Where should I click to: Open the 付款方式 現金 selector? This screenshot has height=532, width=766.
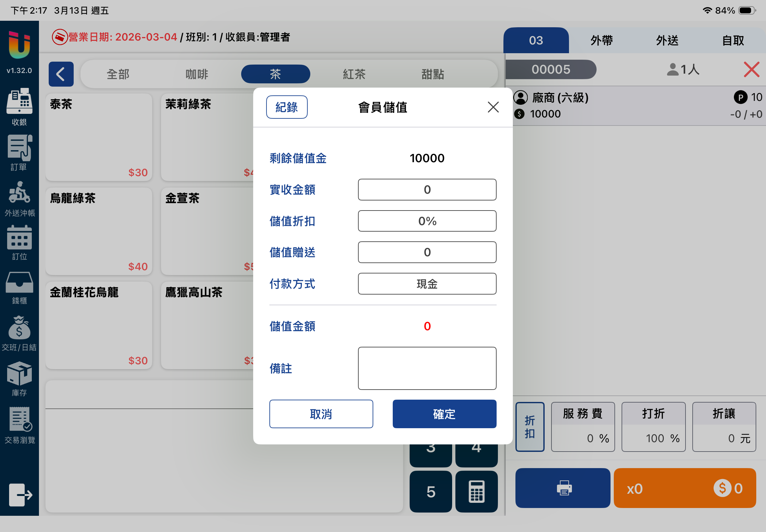pyautogui.click(x=427, y=284)
